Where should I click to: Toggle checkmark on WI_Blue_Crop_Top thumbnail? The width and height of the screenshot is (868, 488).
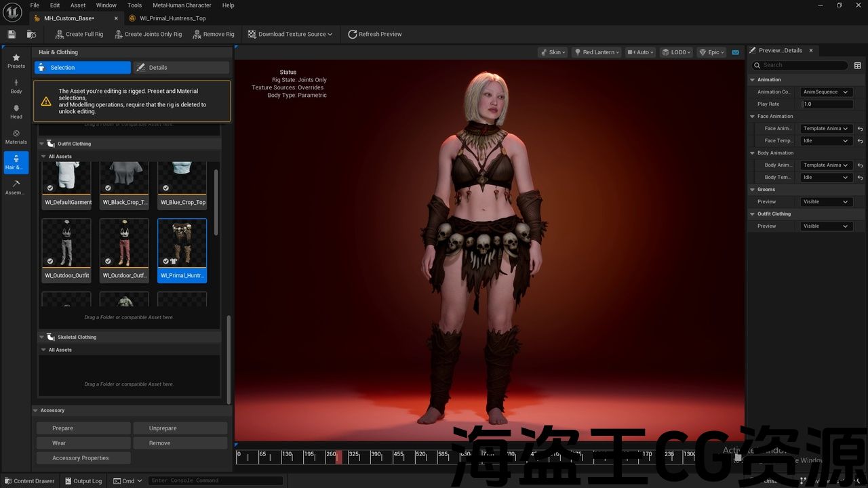click(166, 188)
